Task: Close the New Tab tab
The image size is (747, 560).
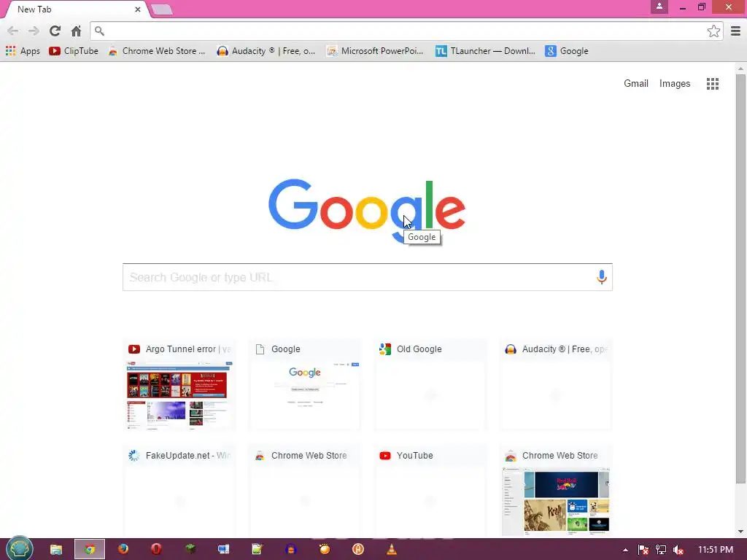Action: point(138,9)
